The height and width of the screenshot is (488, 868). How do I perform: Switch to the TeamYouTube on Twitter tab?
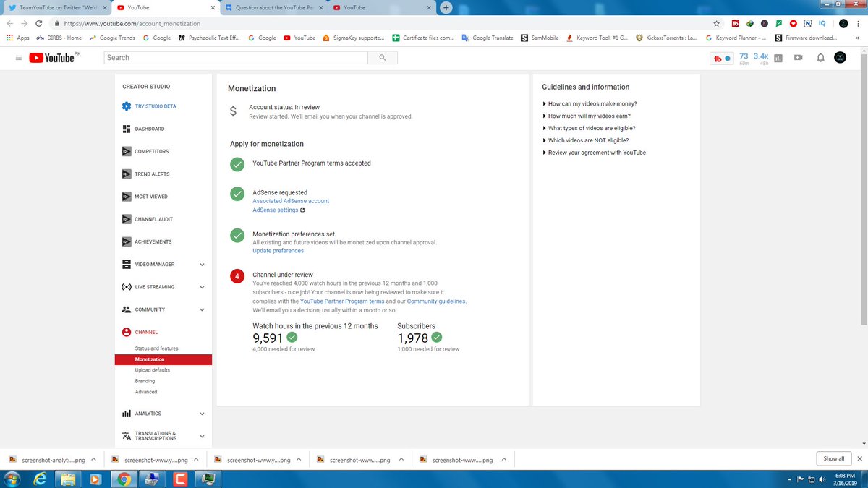57,7
